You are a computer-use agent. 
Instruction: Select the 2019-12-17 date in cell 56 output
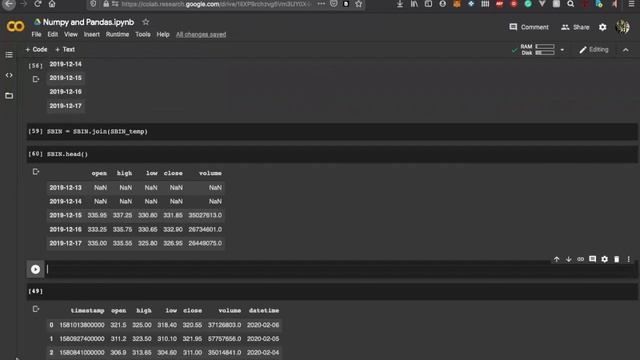point(65,106)
